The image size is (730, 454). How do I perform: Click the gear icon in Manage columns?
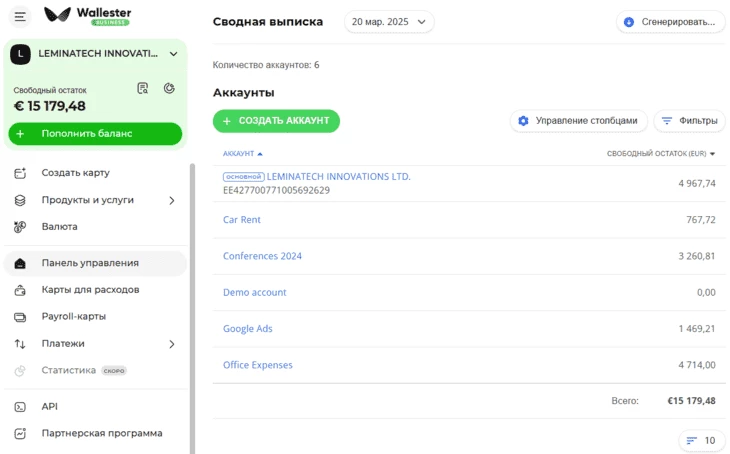523,121
